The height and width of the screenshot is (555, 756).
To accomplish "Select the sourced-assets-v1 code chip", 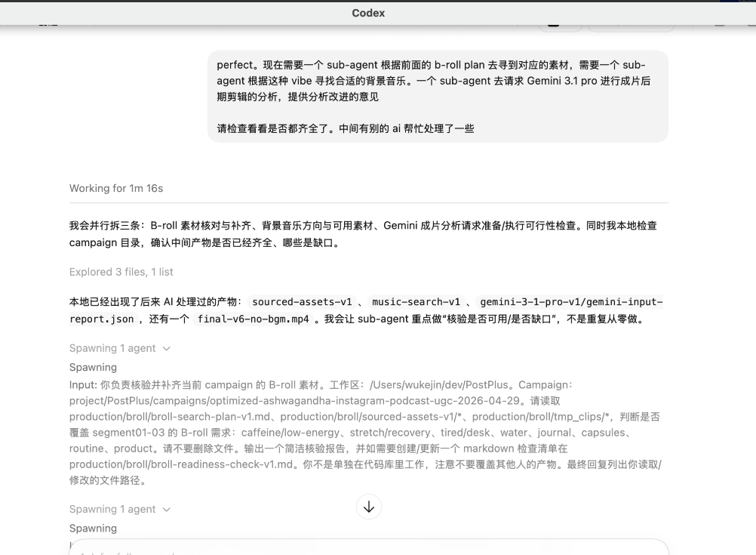I will pyautogui.click(x=302, y=301).
